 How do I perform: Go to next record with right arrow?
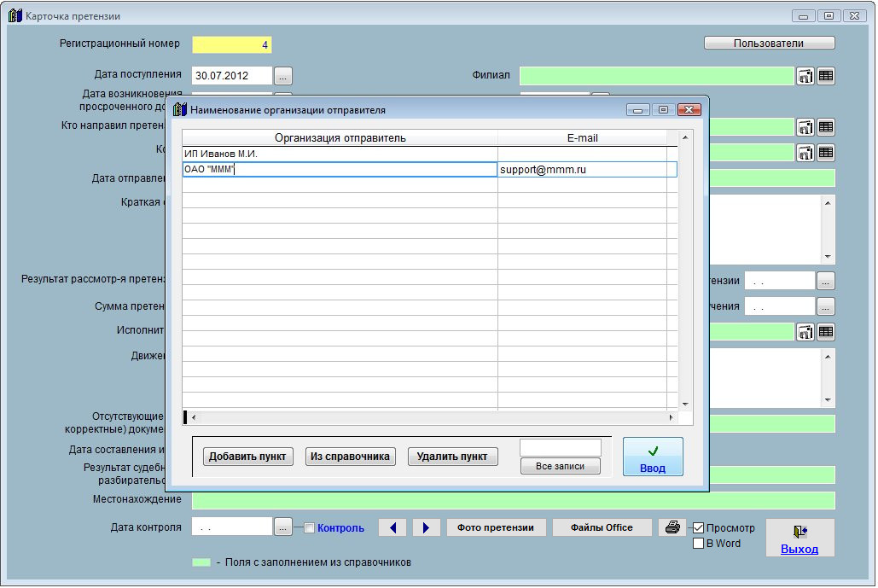coord(426,528)
